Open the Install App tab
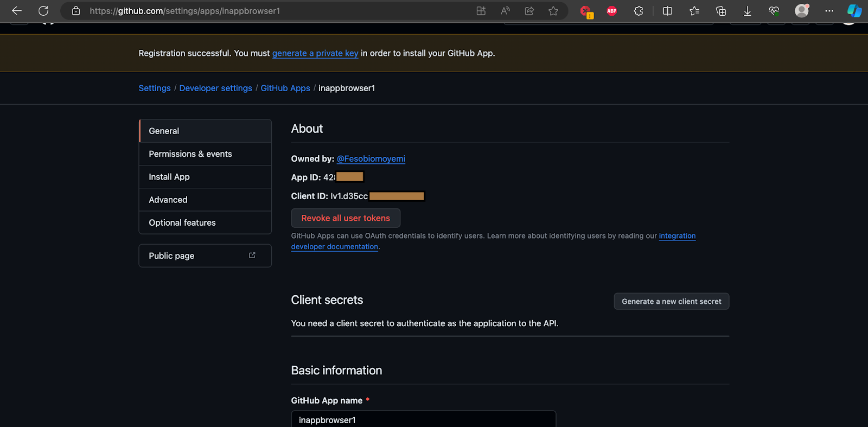The image size is (868, 427). [205, 177]
